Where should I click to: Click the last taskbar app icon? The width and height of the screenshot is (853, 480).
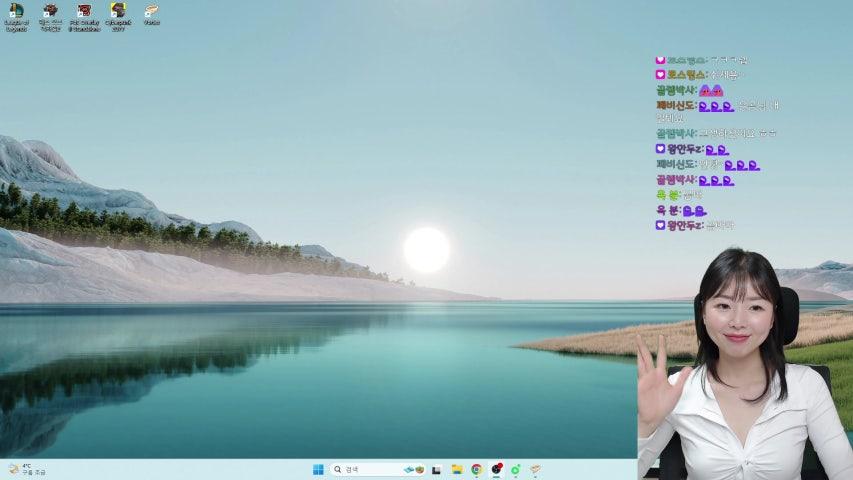[535, 469]
